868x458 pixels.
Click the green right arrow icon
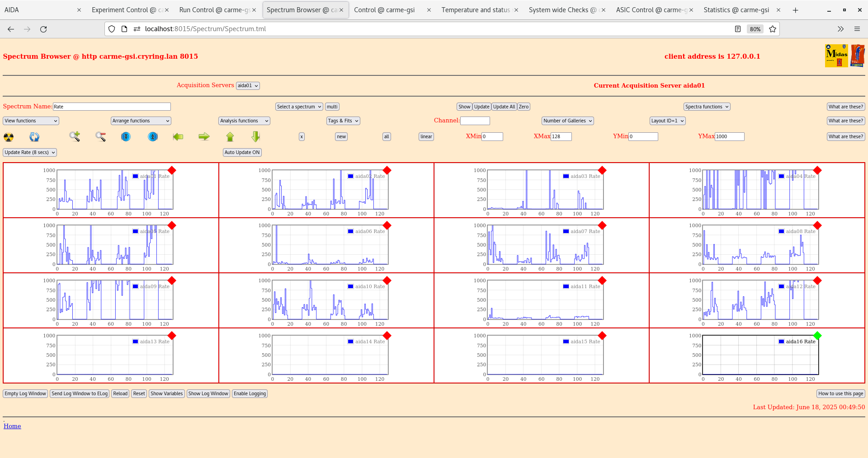coord(204,136)
